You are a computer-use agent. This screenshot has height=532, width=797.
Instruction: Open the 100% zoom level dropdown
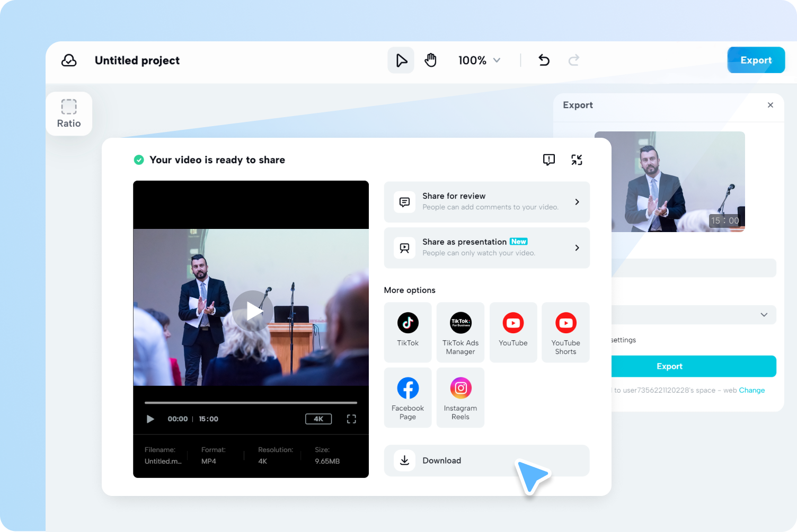(479, 60)
